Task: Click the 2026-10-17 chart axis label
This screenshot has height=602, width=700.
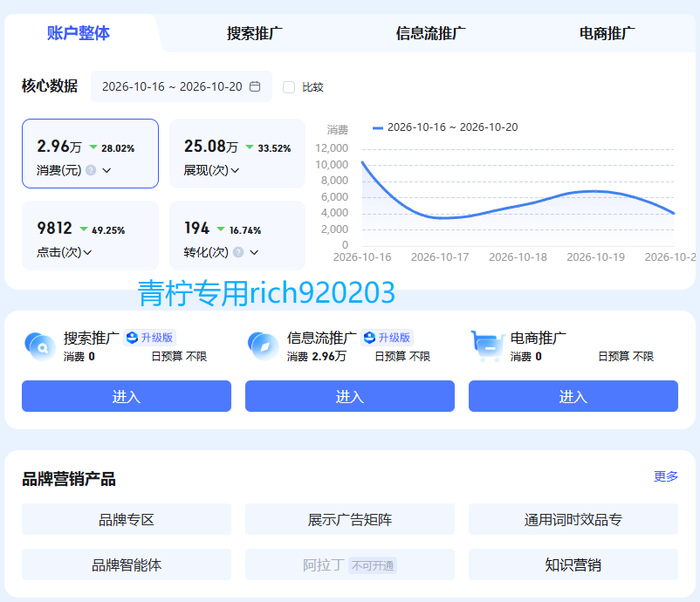Action: pos(440,257)
